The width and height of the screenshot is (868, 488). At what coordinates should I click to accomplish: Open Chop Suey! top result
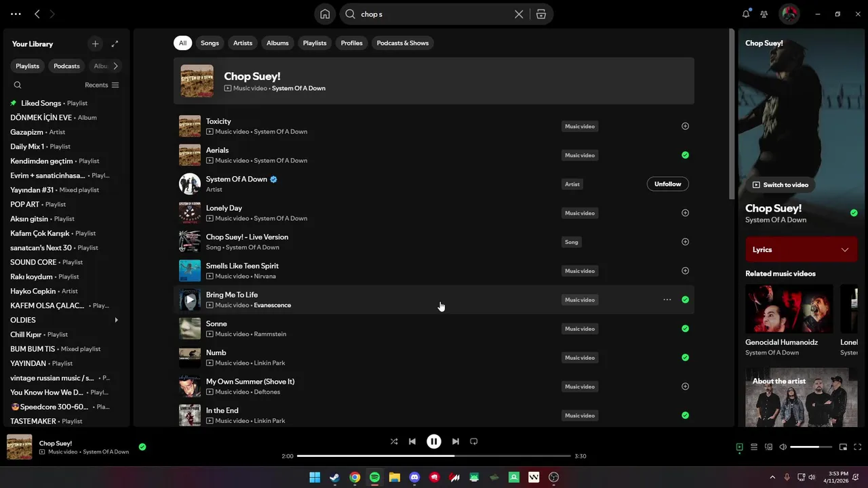click(434, 81)
